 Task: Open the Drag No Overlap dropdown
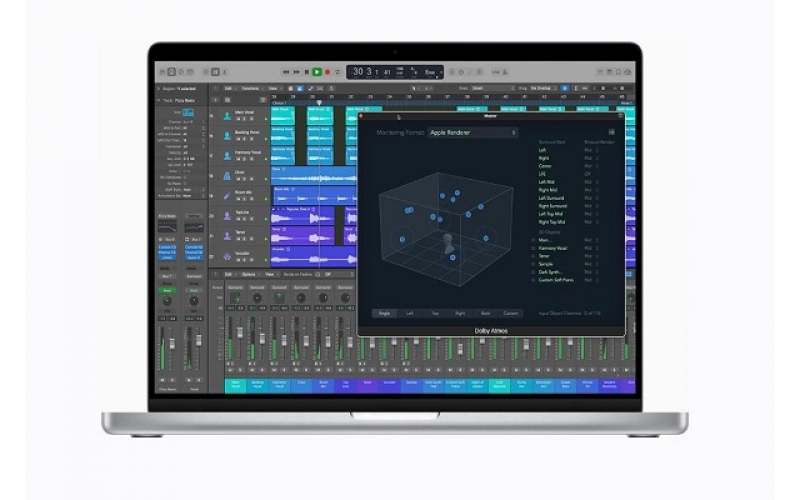click(x=543, y=88)
